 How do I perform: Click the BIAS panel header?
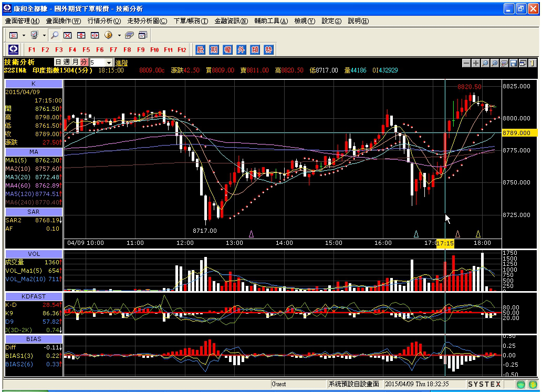[34, 339]
